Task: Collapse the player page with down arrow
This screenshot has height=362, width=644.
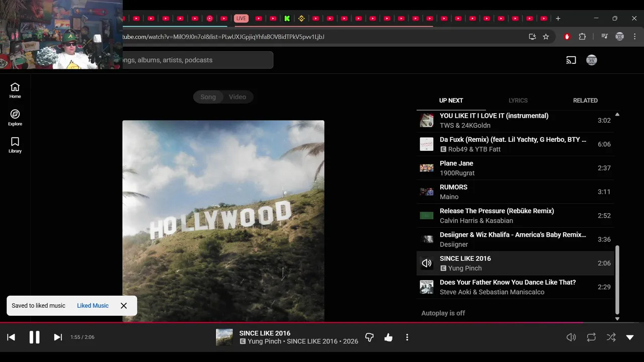Action: 630,337
